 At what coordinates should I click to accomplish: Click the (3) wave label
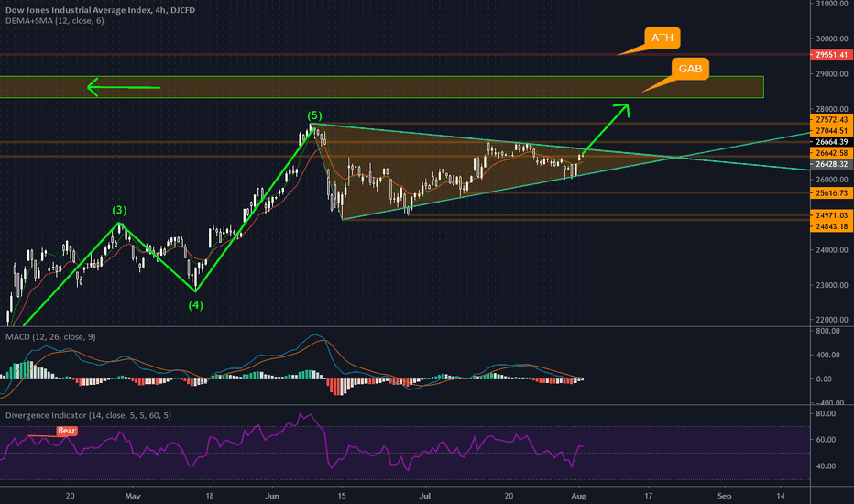[119, 211]
